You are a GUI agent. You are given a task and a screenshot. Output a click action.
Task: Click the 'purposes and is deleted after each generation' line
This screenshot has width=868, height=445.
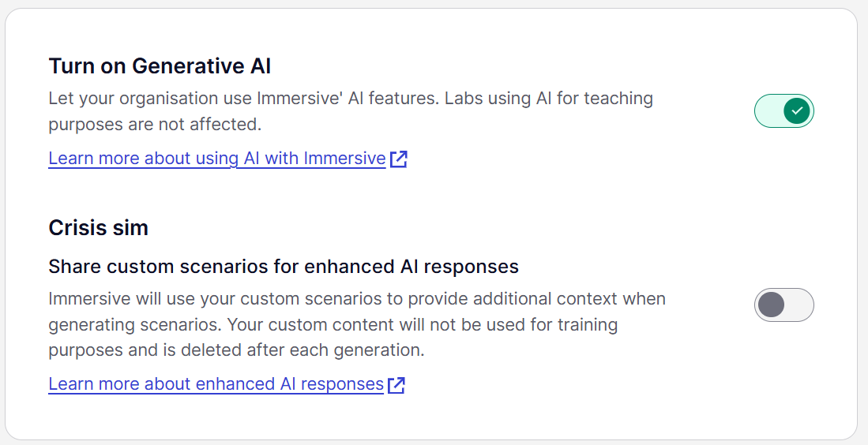pyautogui.click(x=236, y=350)
